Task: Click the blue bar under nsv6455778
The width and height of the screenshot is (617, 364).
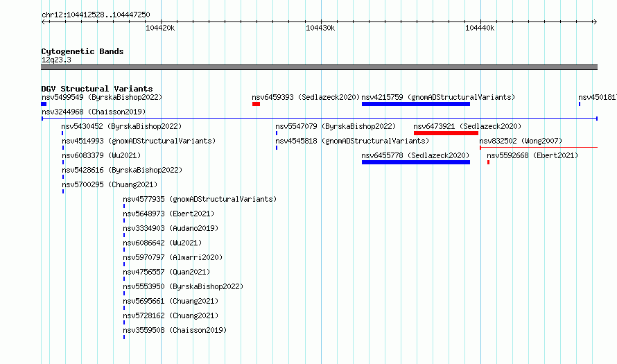Action: click(416, 162)
